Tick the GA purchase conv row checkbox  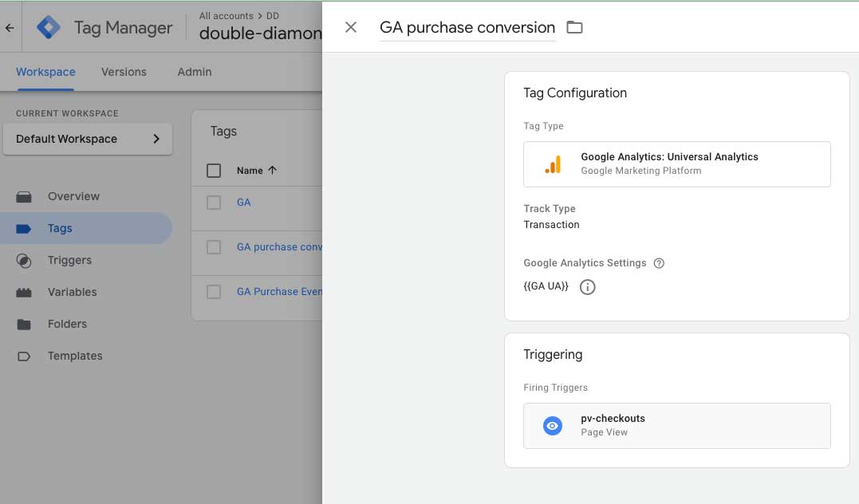point(214,247)
